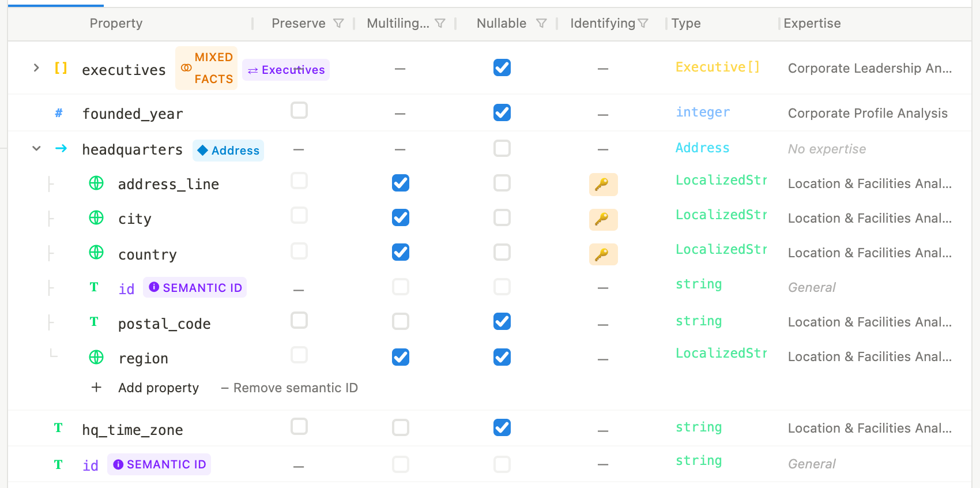
Task: Click the integer type for founded_year
Action: 703,112
